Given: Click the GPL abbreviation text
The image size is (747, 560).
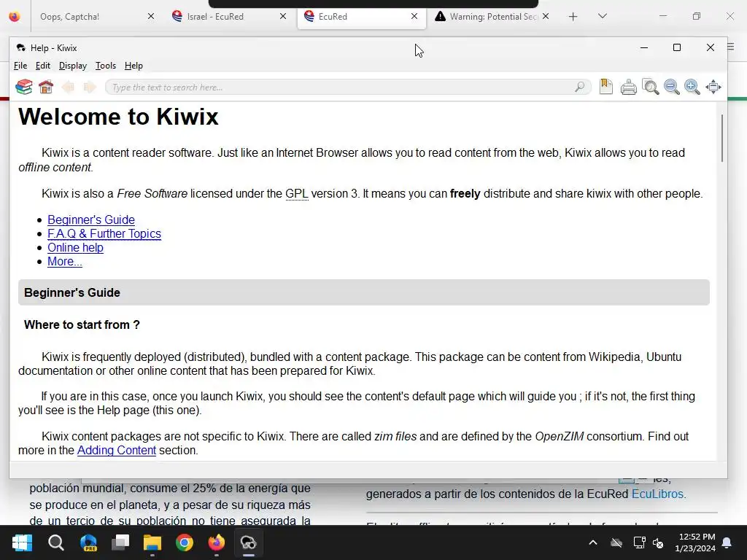Looking at the screenshot, I should click(297, 193).
